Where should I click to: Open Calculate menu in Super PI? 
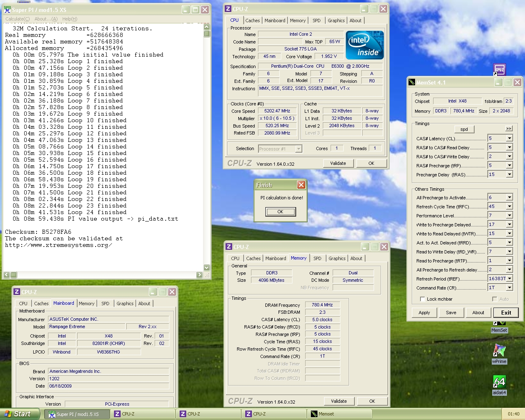click(17, 19)
